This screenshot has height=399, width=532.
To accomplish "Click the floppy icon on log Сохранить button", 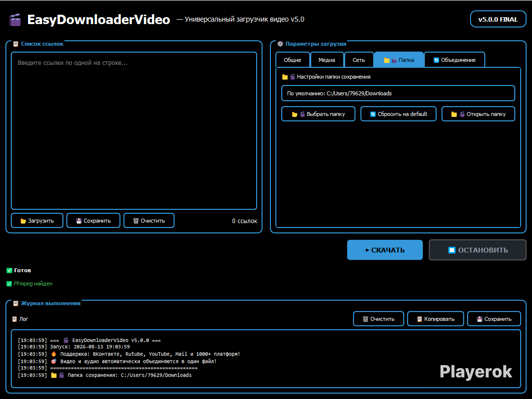I will (x=479, y=319).
